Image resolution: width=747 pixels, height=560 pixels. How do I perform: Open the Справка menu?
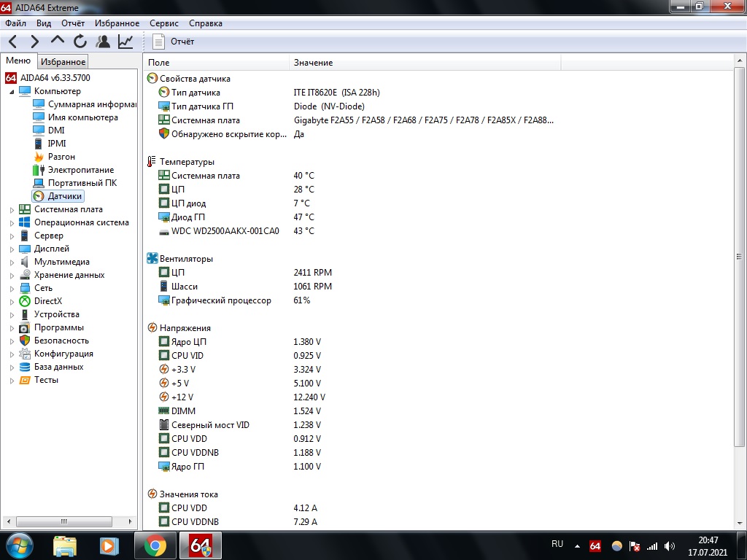205,23
